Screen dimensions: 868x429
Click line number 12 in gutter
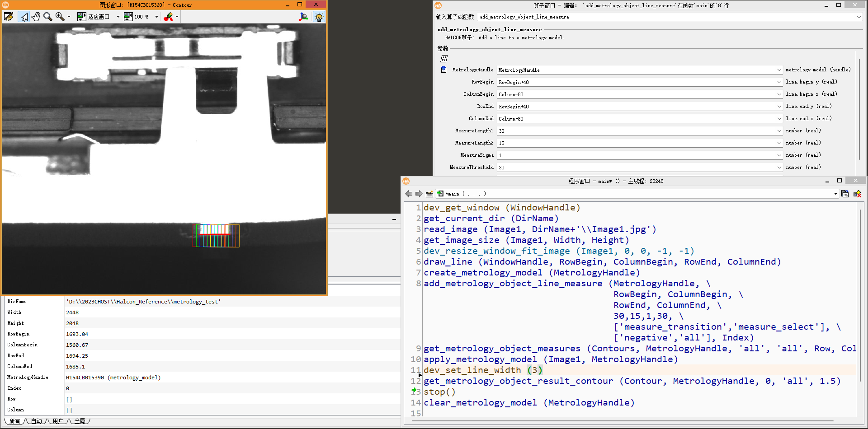click(x=415, y=381)
